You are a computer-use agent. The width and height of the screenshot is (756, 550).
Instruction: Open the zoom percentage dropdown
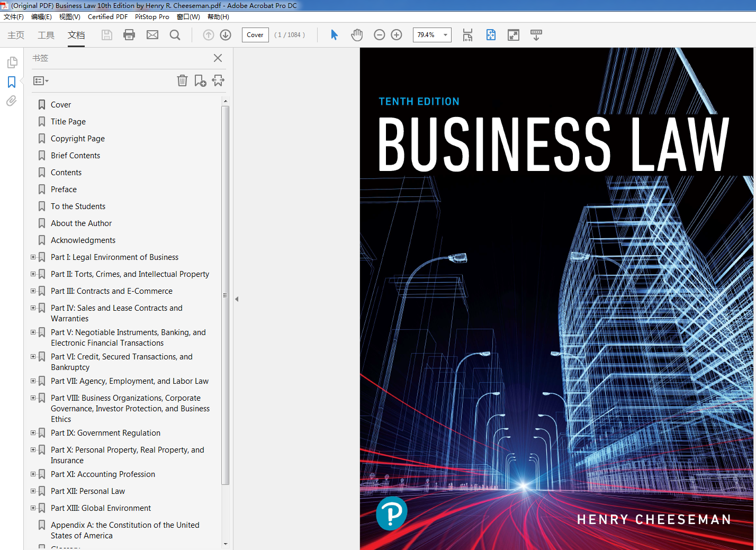tap(445, 35)
